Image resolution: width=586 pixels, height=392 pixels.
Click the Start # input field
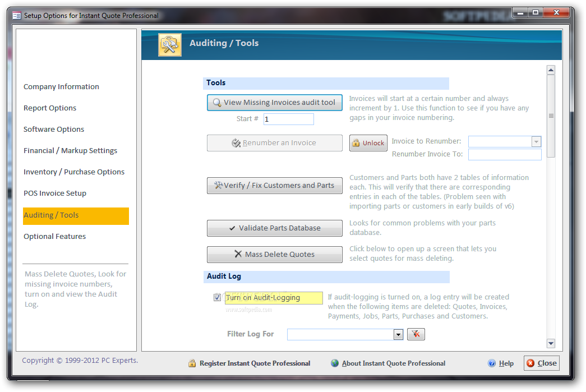pos(289,119)
